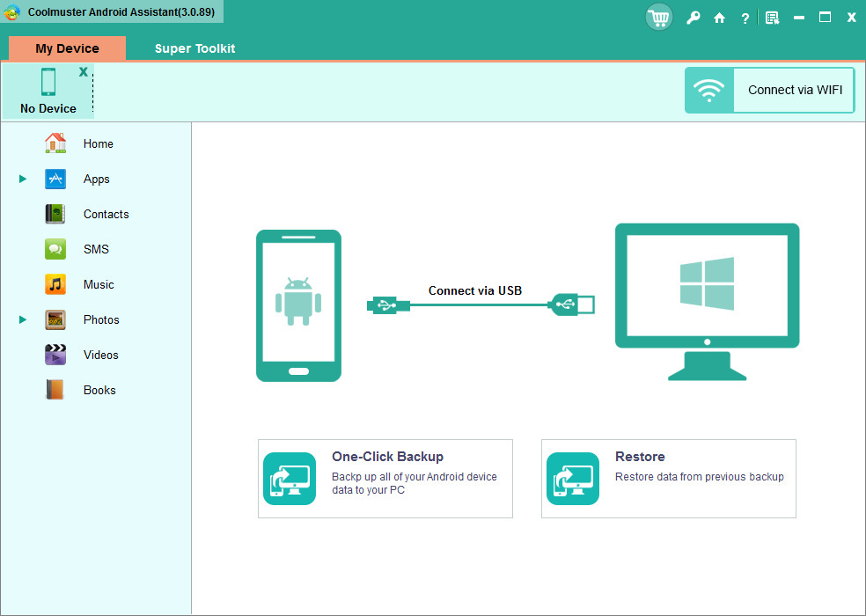Select Contacts in the sidebar
Viewport: 866px width, 616px height.
pyautogui.click(x=106, y=214)
